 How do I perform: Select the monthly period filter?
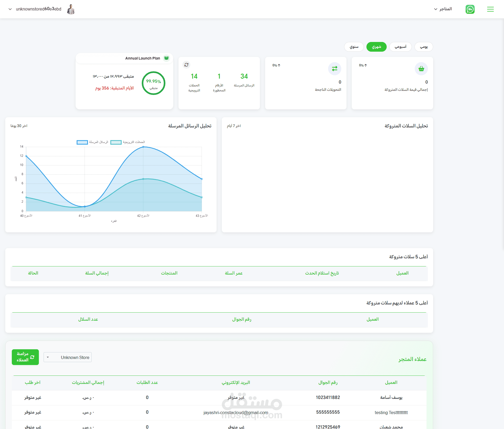(376, 47)
